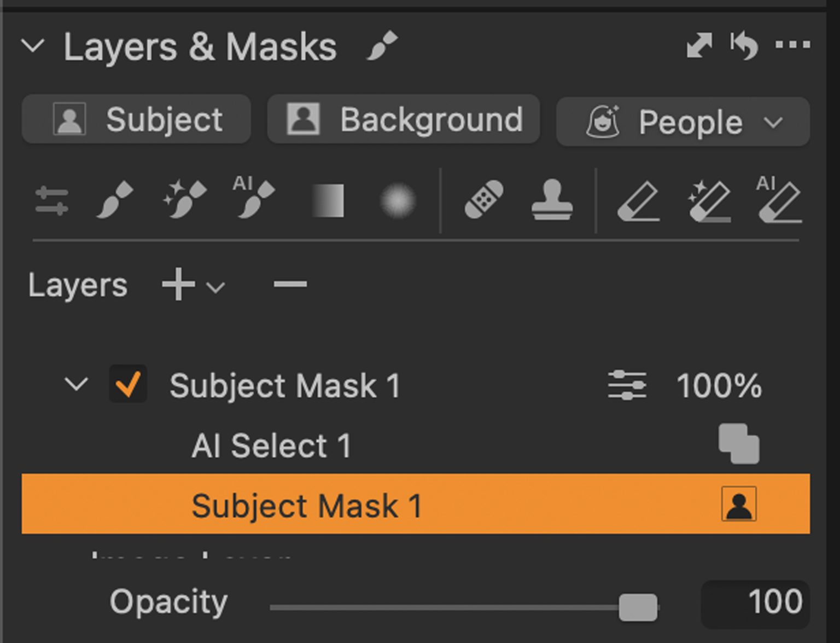Select the Radial Gradient mask tool
Screen dimensions: 840x643
[x=398, y=201]
